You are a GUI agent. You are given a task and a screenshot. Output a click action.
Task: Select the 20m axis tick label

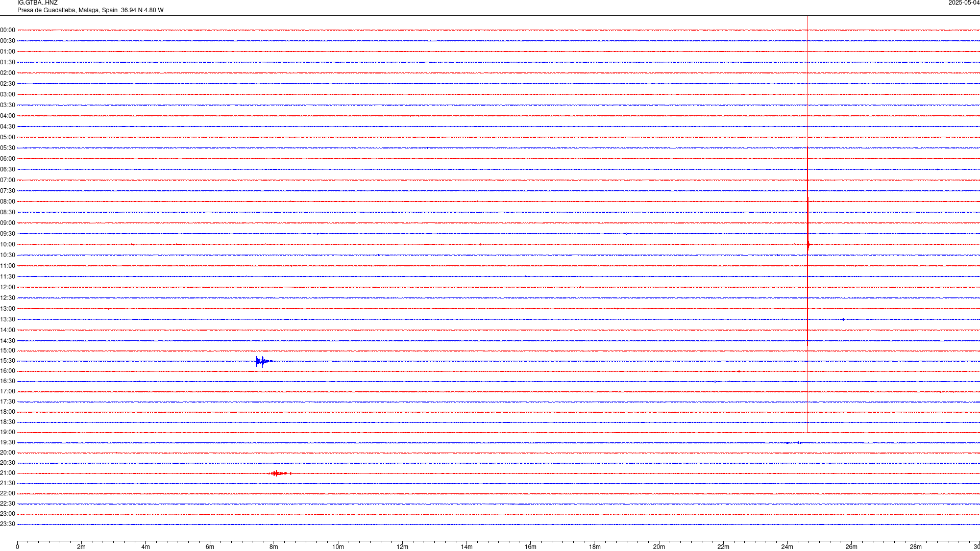tap(659, 547)
